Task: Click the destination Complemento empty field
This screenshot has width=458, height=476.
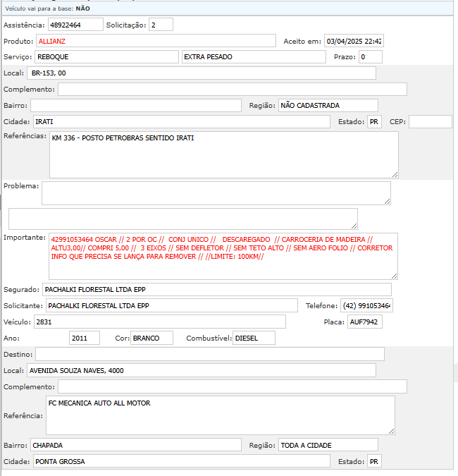Action: tap(233, 386)
